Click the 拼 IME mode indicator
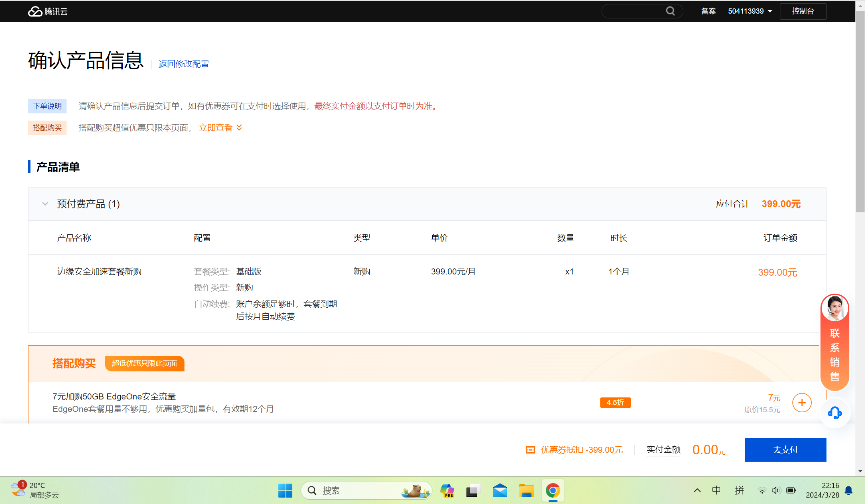This screenshot has width=865, height=504. coord(739,490)
